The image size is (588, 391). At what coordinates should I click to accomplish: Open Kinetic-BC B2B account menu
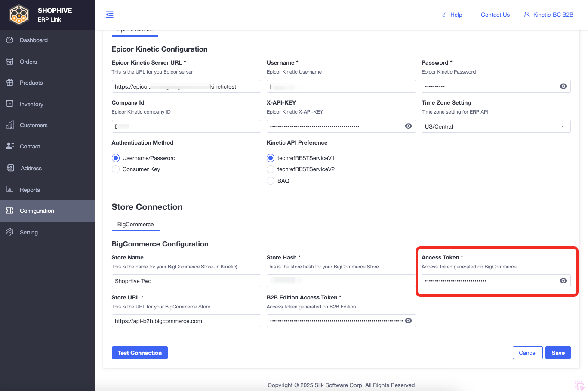[548, 15]
